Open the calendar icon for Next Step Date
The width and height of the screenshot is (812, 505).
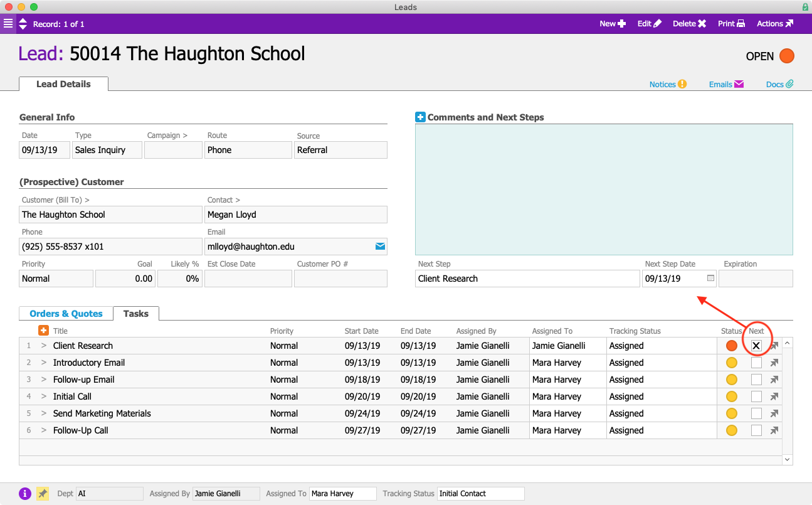coord(710,278)
